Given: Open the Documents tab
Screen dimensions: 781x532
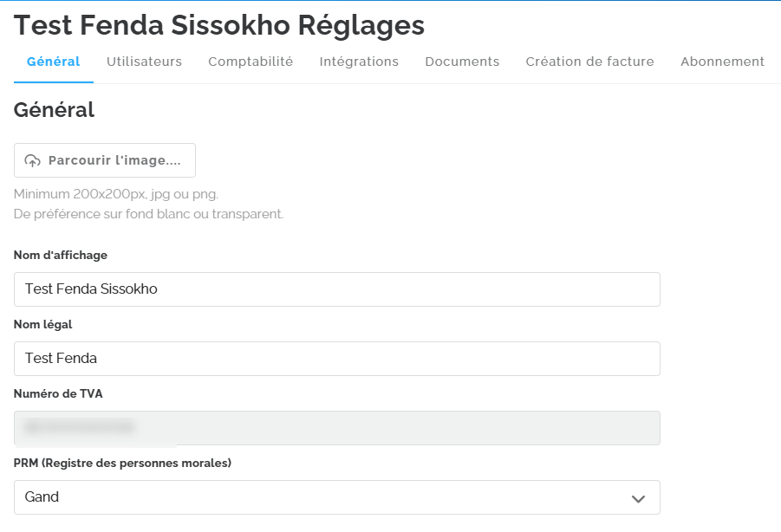Looking at the screenshot, I should [x=462, y=62].
